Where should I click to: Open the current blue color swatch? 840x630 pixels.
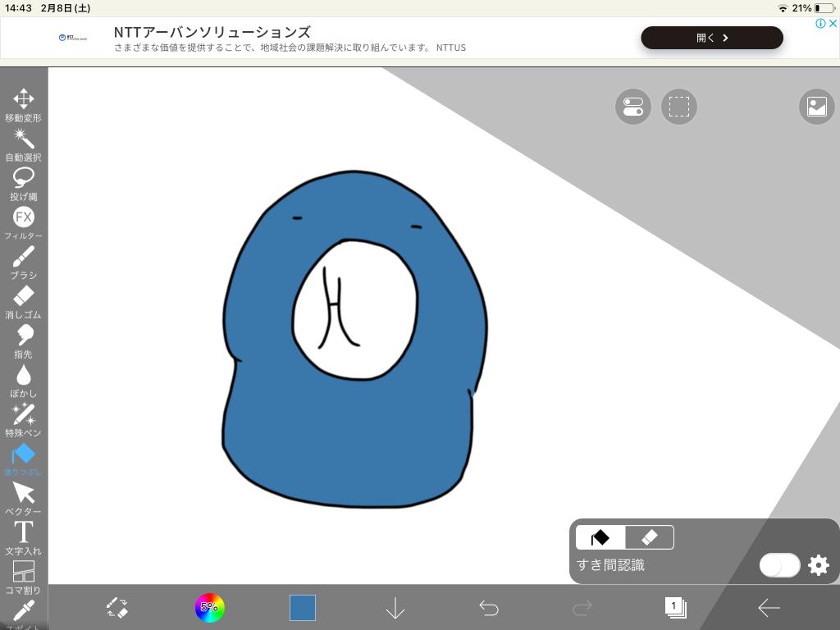[303, 608]
